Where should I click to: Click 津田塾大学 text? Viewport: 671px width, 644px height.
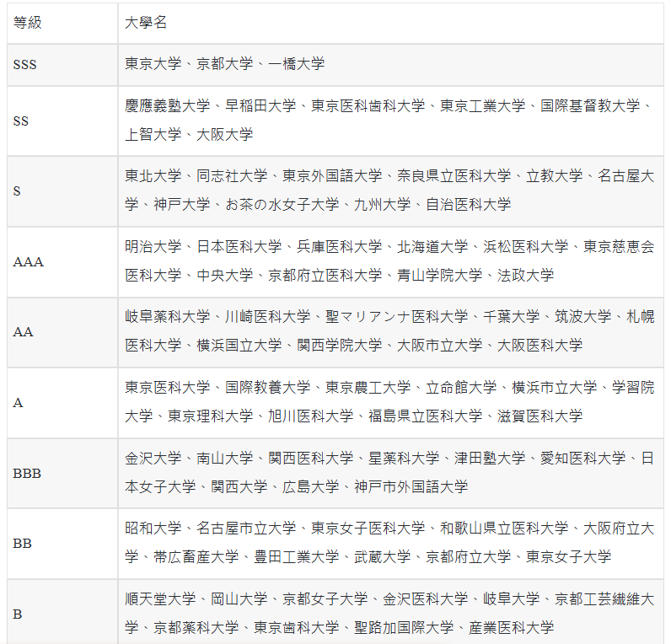click(490, 458)
